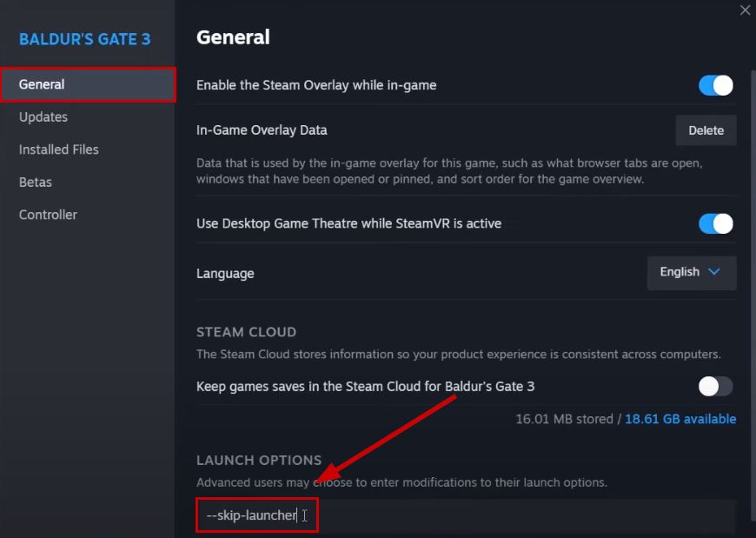
Task: Expand the English language dropdown
Action: [x=691, y=272]
